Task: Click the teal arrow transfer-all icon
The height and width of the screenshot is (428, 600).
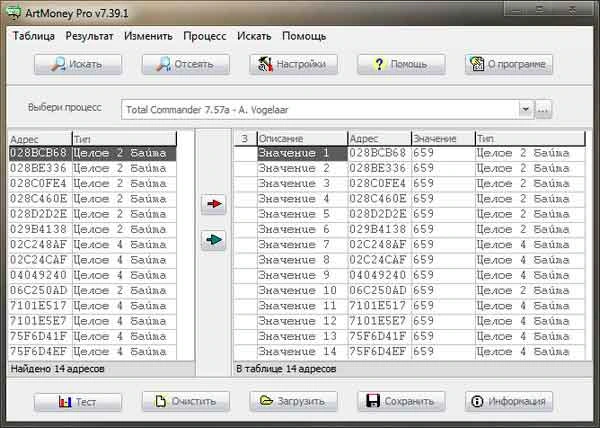Action: [214, 240]
